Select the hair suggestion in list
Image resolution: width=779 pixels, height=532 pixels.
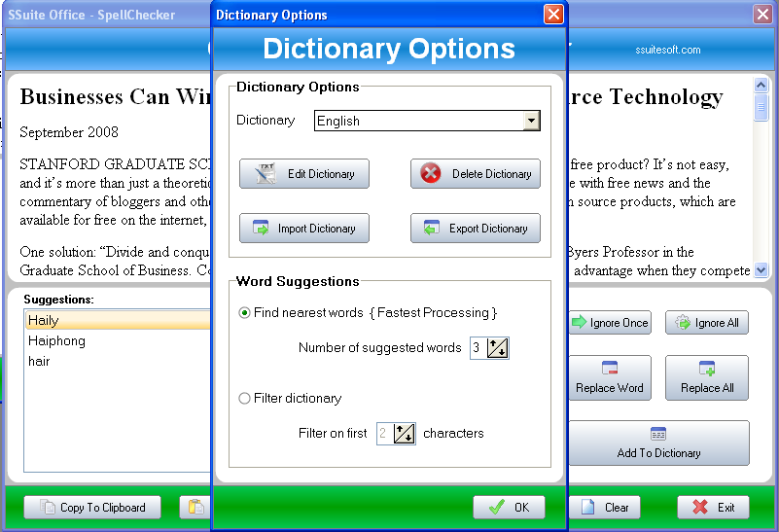40,362
